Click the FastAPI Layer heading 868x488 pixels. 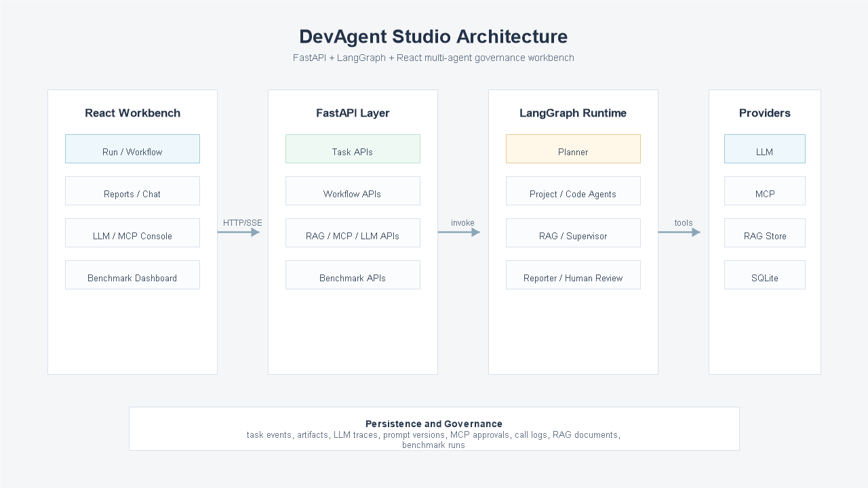[353, 113]
